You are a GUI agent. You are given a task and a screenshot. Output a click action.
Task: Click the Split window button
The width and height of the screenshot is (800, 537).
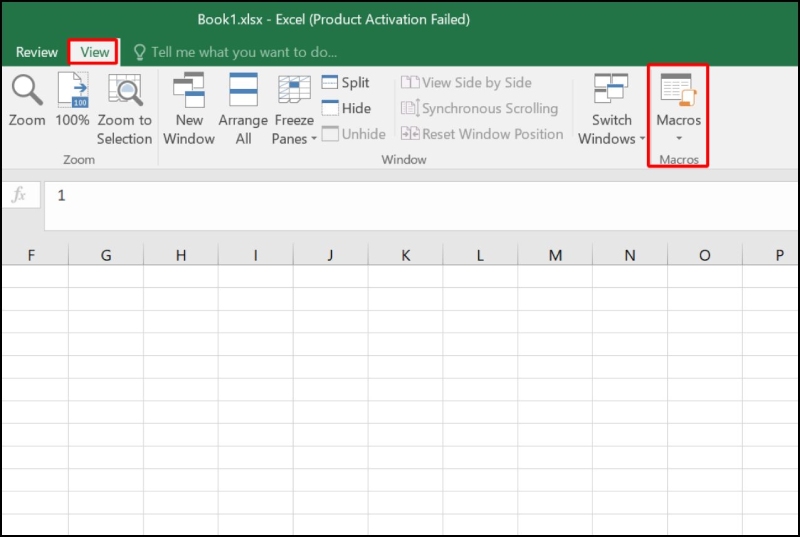click(345, 83)
